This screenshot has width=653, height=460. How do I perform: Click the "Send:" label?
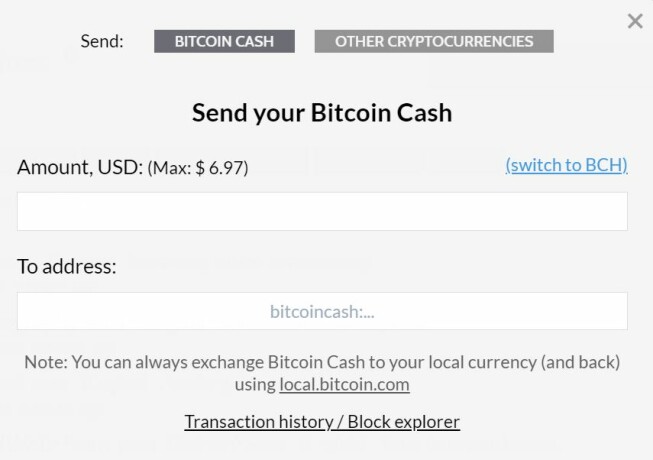pyautogui.click(x=102, y=41)
